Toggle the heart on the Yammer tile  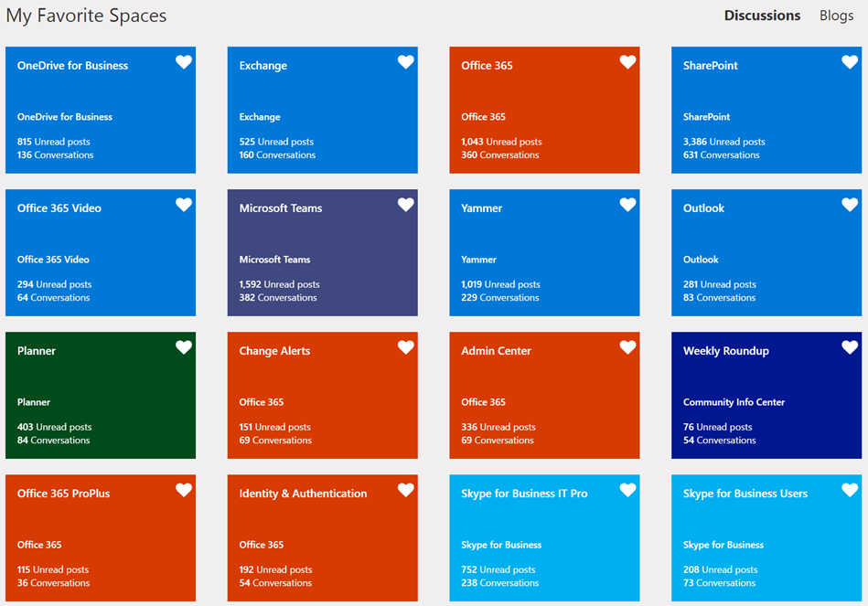pyautogui.click(x=627, y=205)
